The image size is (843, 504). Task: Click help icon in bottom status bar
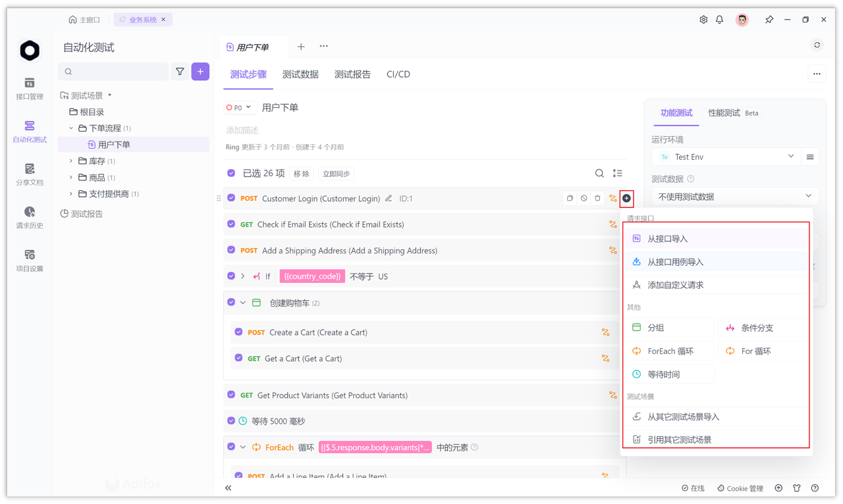(x=815, y=488)
